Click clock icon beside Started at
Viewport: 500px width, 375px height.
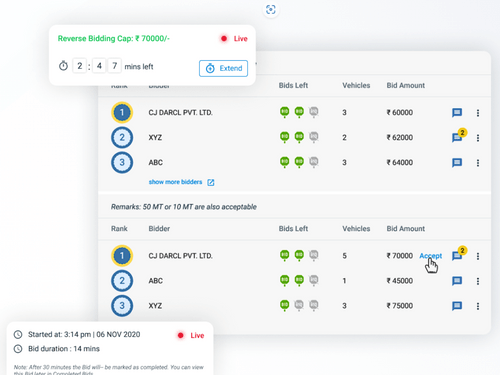pos(18,334)
